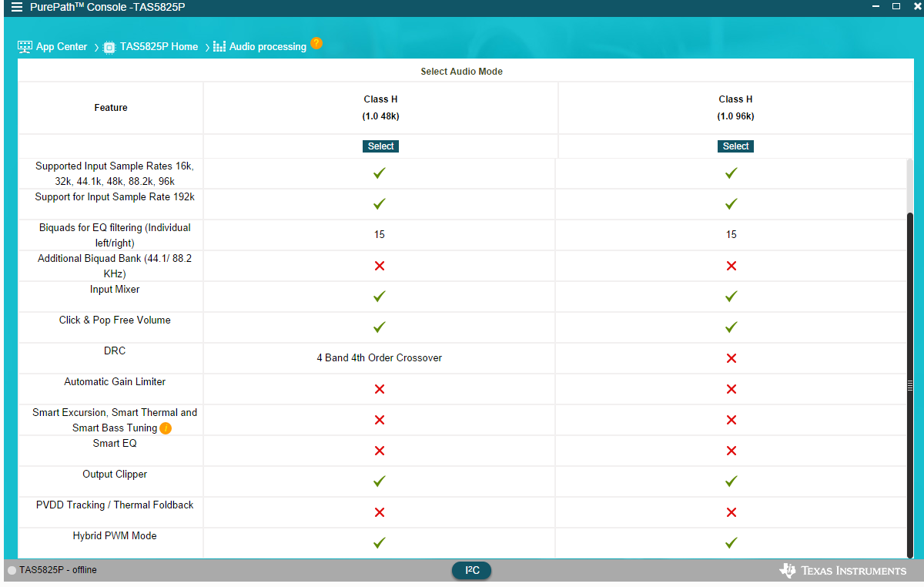The image size is (924, 587).
Task: Click green check for Output Clipper under 96k
Action: [731, 481]
